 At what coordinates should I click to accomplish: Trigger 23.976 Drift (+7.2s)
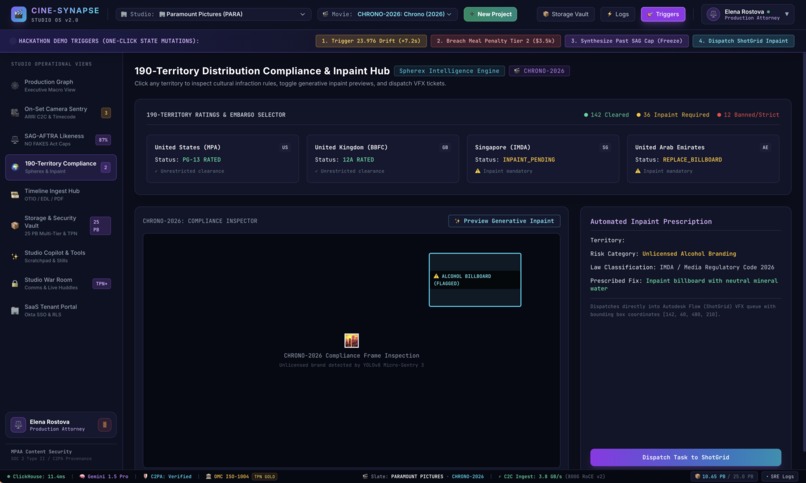click(371, 41)
